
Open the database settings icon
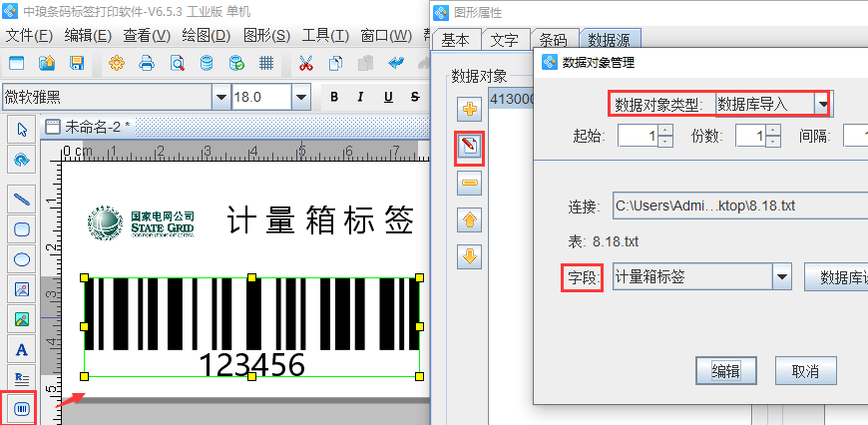207,64
